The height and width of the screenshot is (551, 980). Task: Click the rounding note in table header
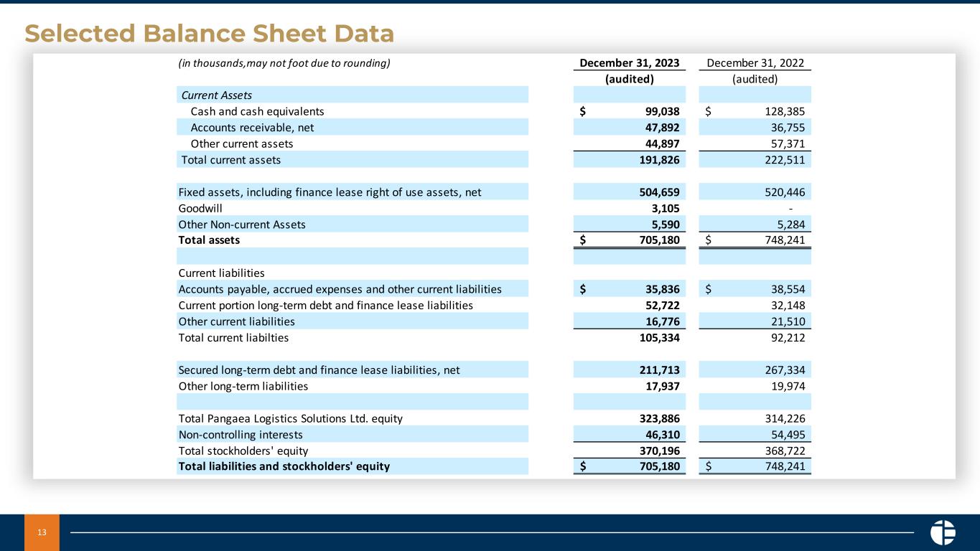[x=284, y=62]
